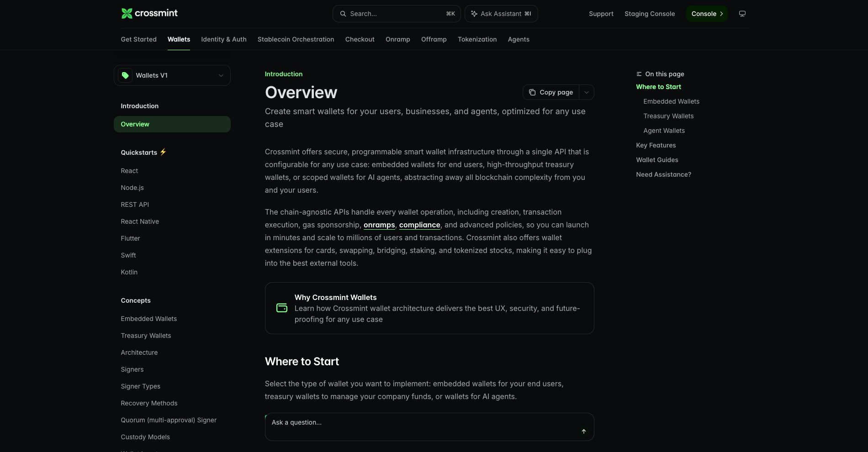Open the Kotlin quickstart
This screenshot has height=452, width=868.
coord(129,272)
